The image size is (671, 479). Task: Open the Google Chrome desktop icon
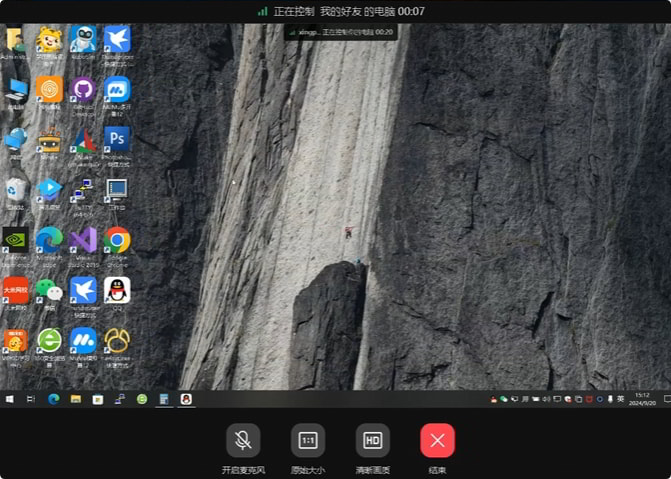[117, 240]
